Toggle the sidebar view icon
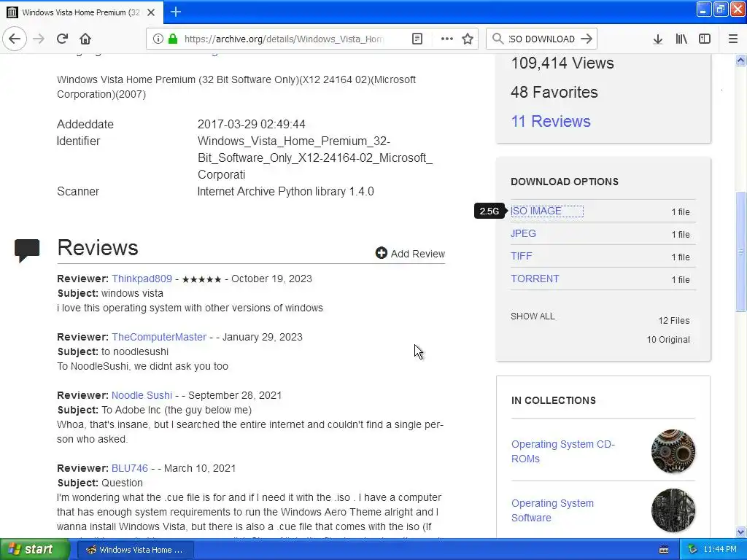 click(705, 39)
